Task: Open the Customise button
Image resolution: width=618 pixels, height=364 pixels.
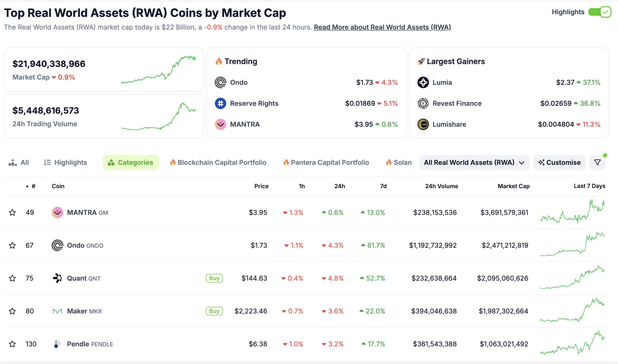Action: (x=559, y=163)
